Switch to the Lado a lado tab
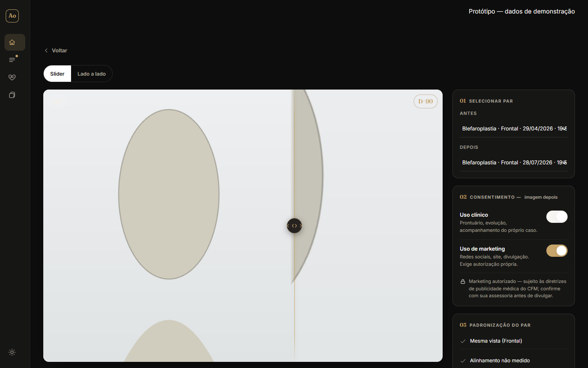The width and height of the screenshot is (588, 368). point(91,74)
